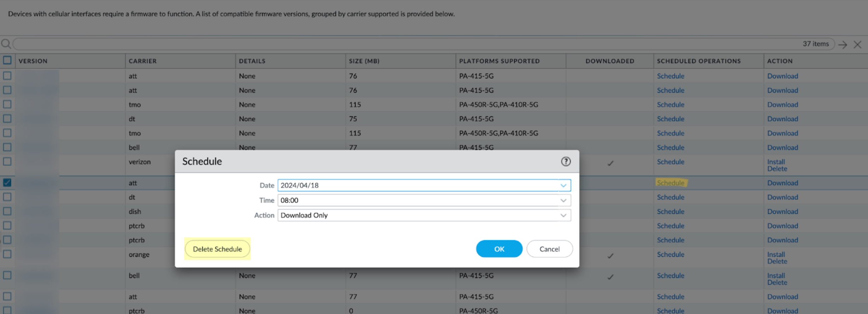Check the first att row checkbox

[7, 76]
